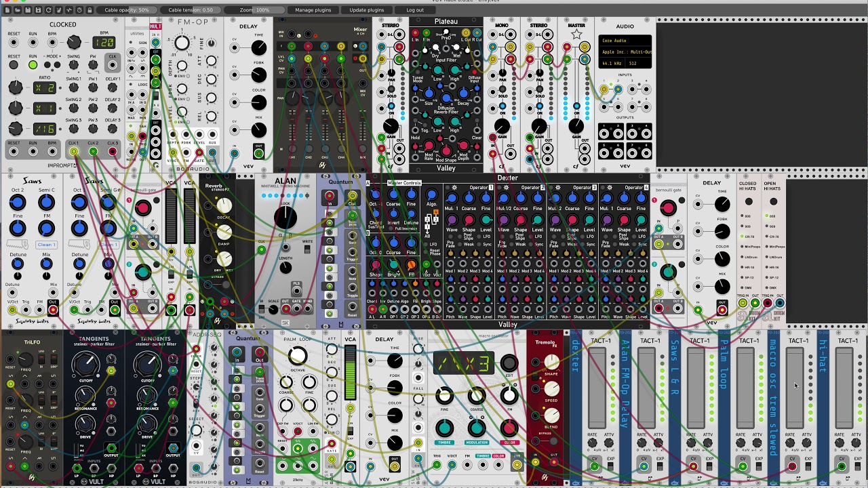Open the Apple Inc. audio device selector

point(625,52)
